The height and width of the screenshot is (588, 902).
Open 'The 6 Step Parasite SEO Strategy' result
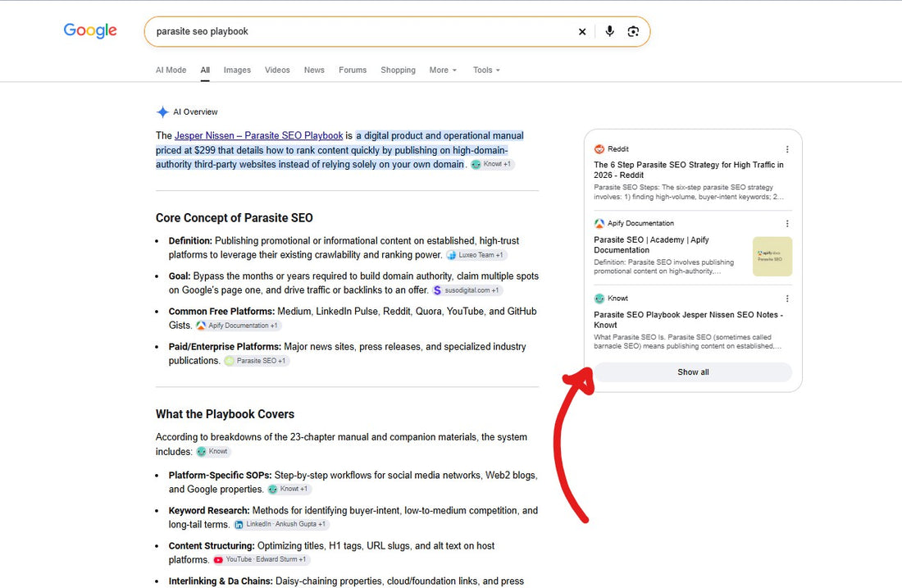coord(689,170)
